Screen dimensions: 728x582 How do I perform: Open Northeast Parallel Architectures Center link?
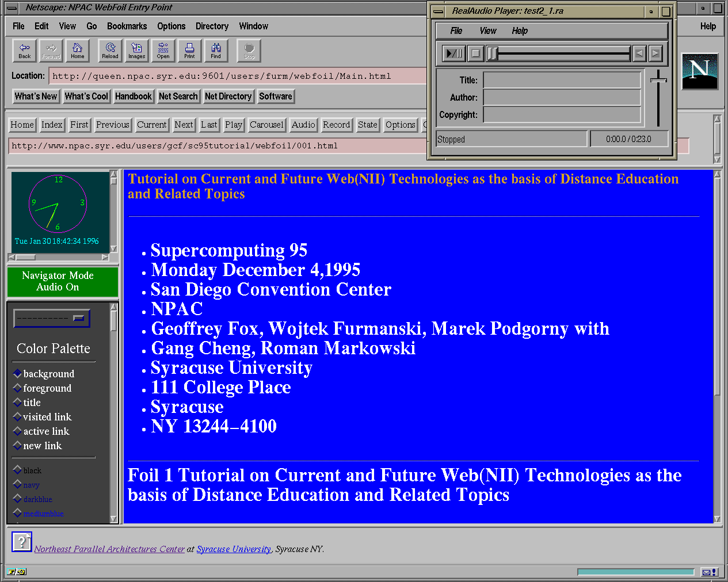pos(109,549)
